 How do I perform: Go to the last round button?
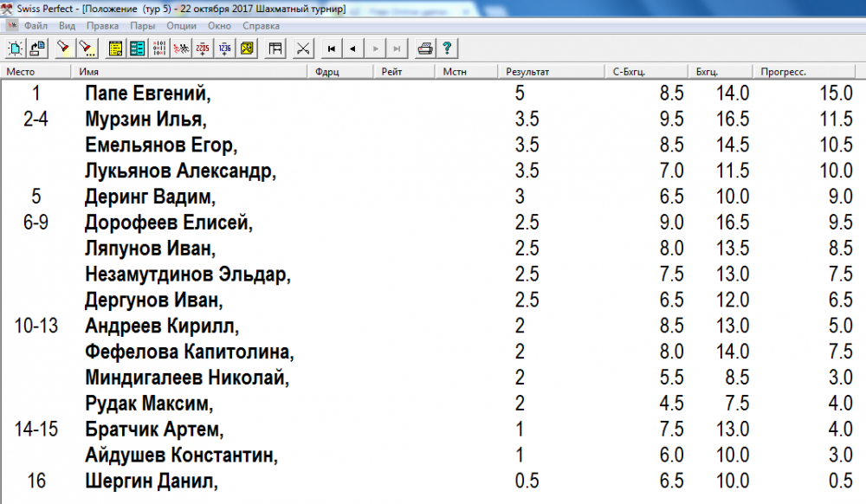(x=397, y=48)
